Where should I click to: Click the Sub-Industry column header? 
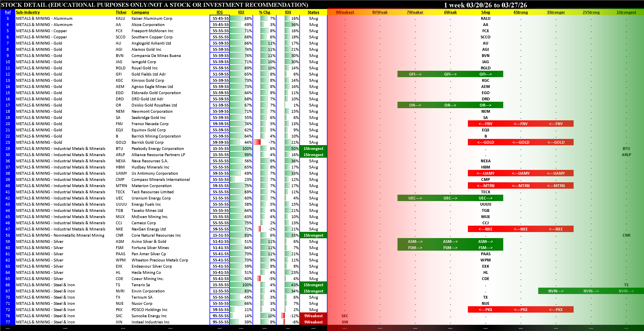[28, 12]
